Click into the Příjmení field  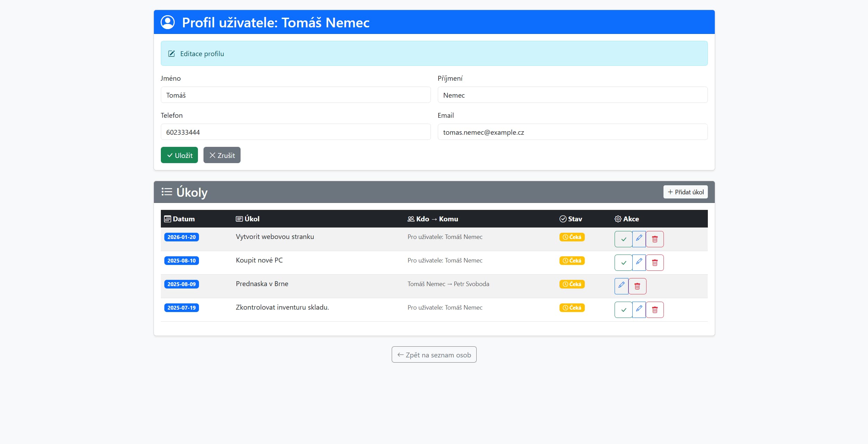point(572,95)
